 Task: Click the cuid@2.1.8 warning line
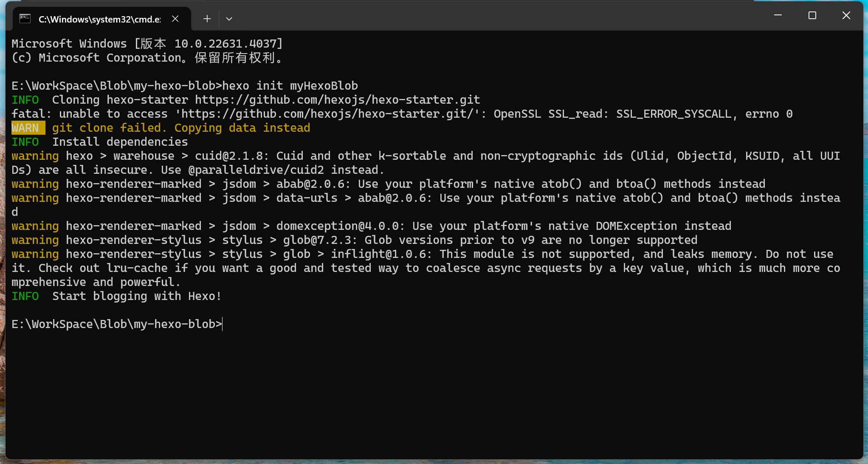pos(426,163)
